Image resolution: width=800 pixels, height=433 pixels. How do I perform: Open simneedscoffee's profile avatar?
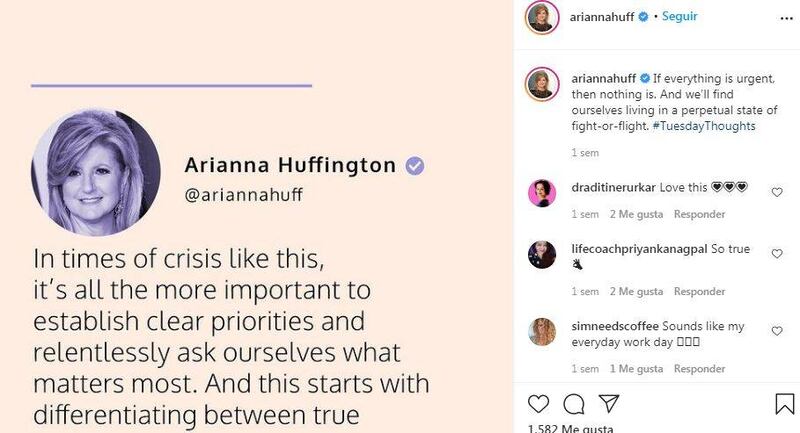(x=541, y=331)
